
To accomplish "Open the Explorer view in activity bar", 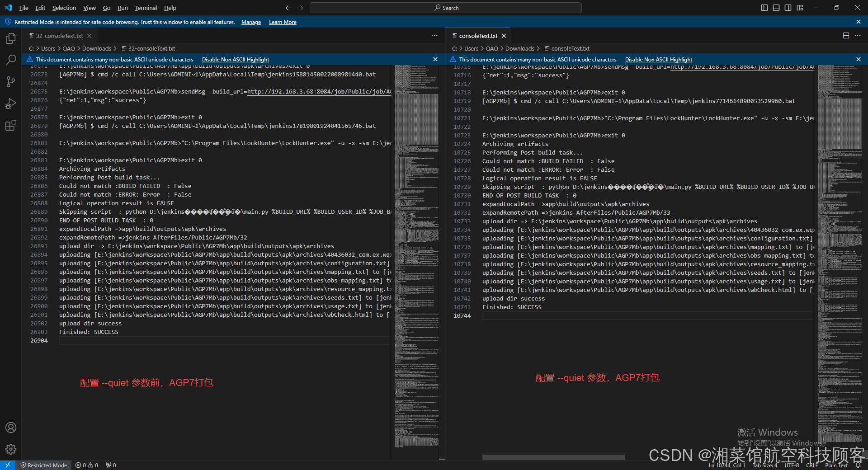I will click(11, 38).
